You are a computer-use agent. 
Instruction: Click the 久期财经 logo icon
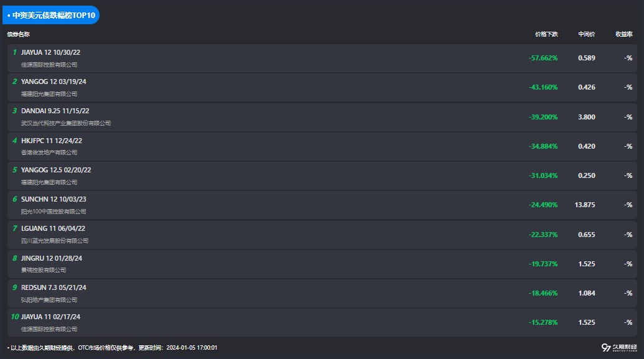[x=605, y=348]
